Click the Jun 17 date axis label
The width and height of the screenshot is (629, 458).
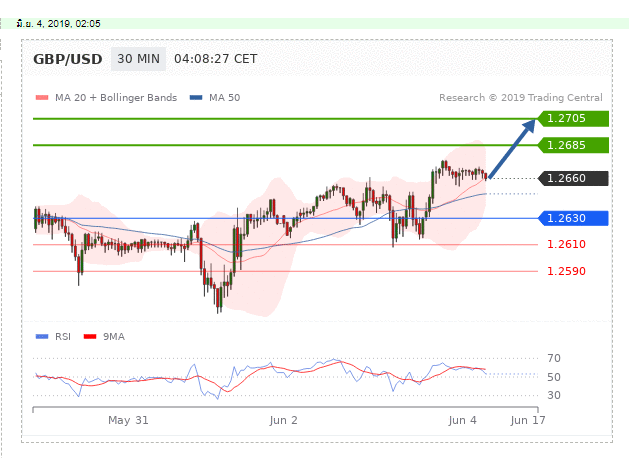528,420
